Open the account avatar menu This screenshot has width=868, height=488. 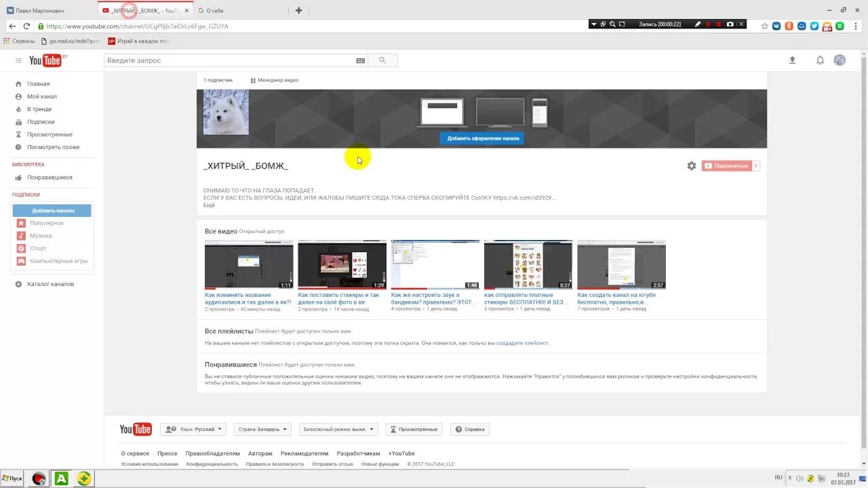pyautogui.click(x=840, y=60)
